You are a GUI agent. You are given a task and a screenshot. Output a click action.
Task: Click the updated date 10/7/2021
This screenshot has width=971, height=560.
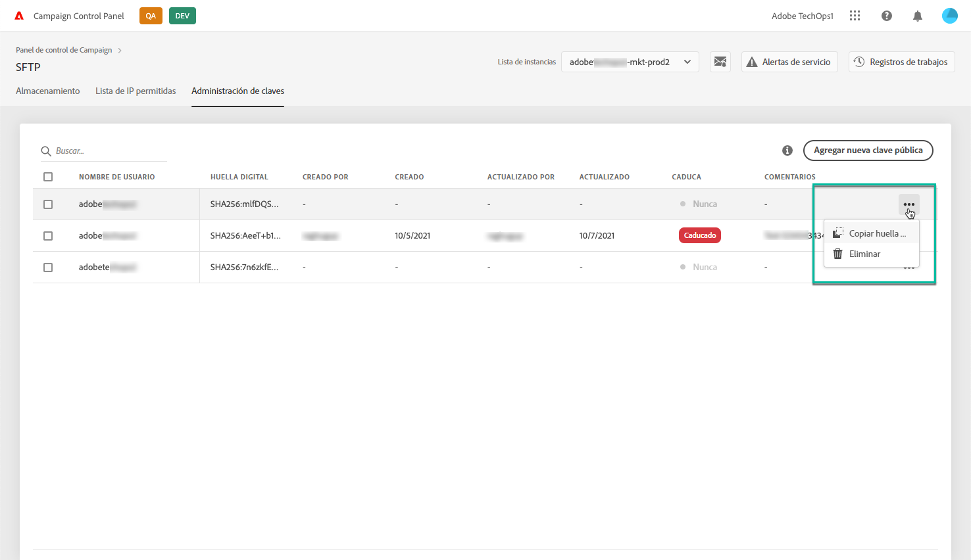pyautogui.click(x=597, y=236)
